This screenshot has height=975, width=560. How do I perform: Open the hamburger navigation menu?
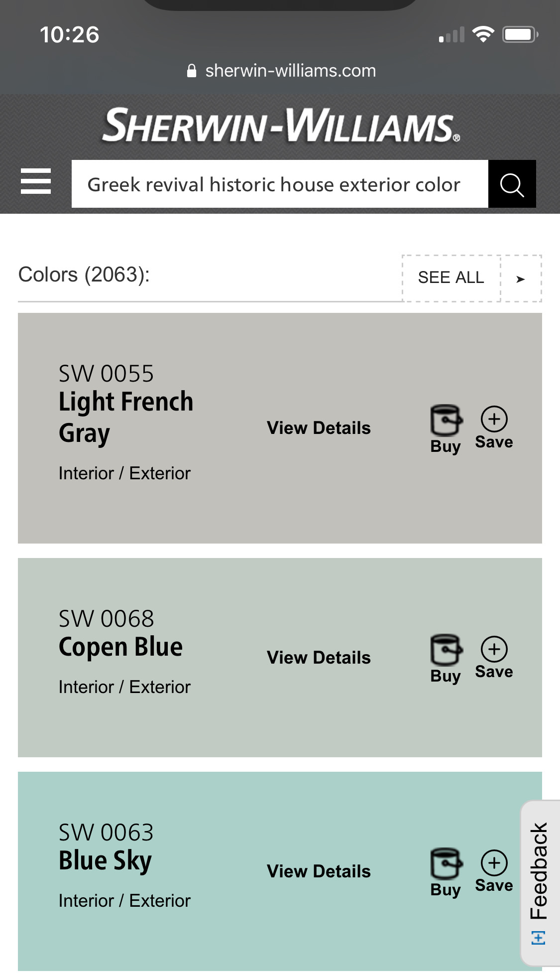tap(36, 181)
